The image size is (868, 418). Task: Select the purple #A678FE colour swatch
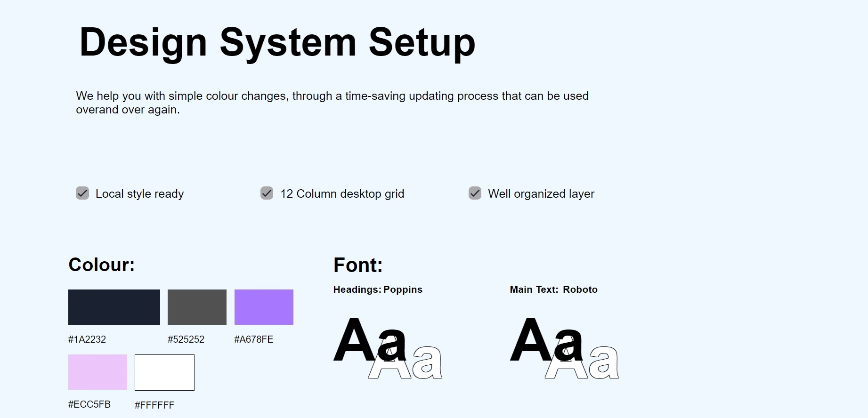pyautogui.click(x=264, y=307)
